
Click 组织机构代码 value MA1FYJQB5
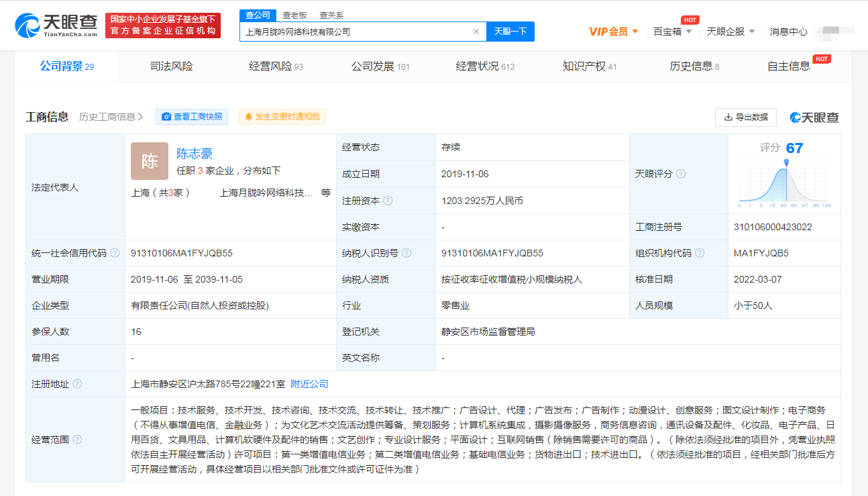point(761,253)
